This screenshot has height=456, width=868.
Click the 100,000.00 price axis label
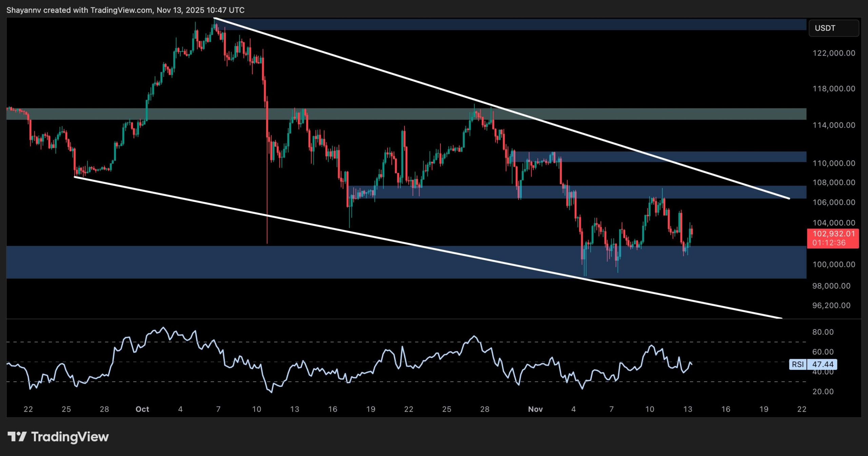(x=834, y=264)
